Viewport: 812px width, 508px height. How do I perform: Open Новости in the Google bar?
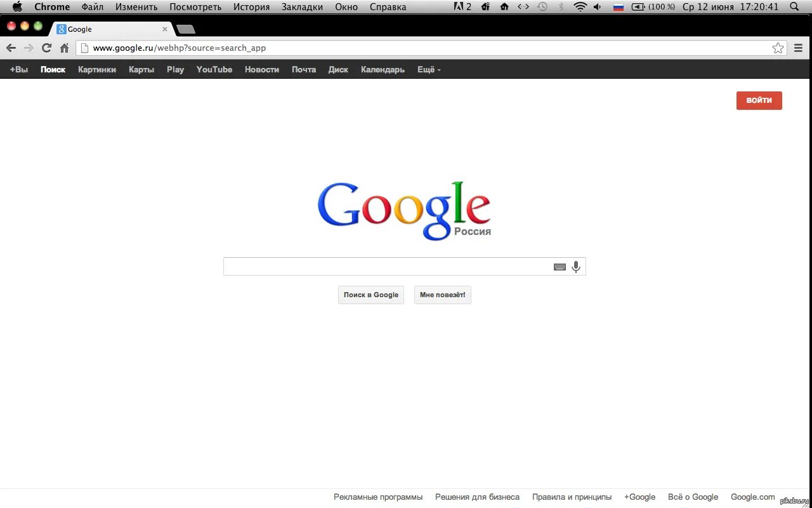pos(262,70)
